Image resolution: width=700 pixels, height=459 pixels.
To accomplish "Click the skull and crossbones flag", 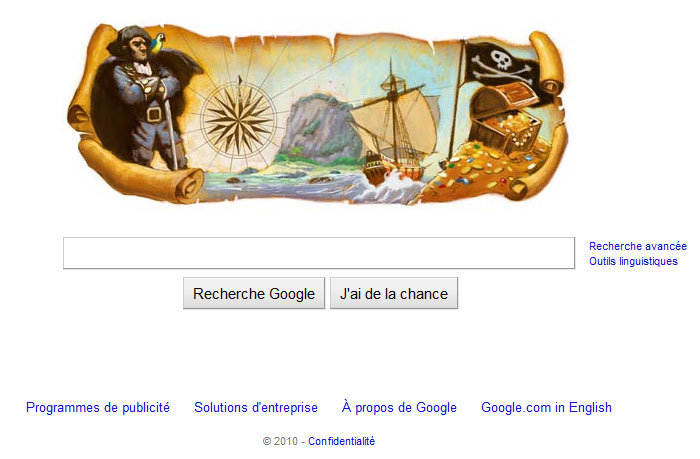I will (x=503, y=68).
